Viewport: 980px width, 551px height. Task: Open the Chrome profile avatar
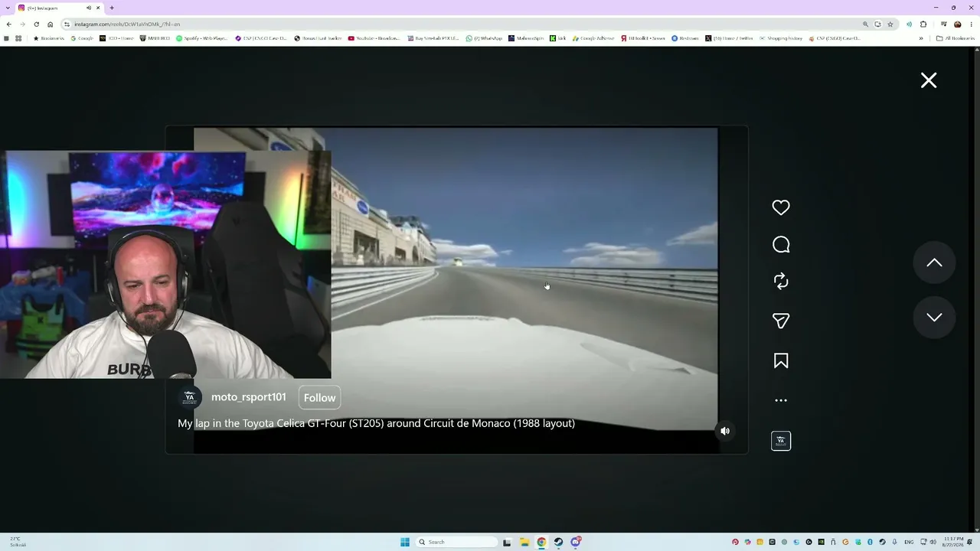pyautogui.click(x=957, y=24)
